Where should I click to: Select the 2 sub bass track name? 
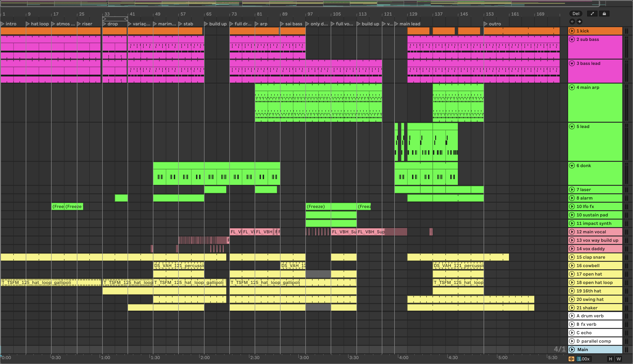pyautogui.click(x=587, y=40)
